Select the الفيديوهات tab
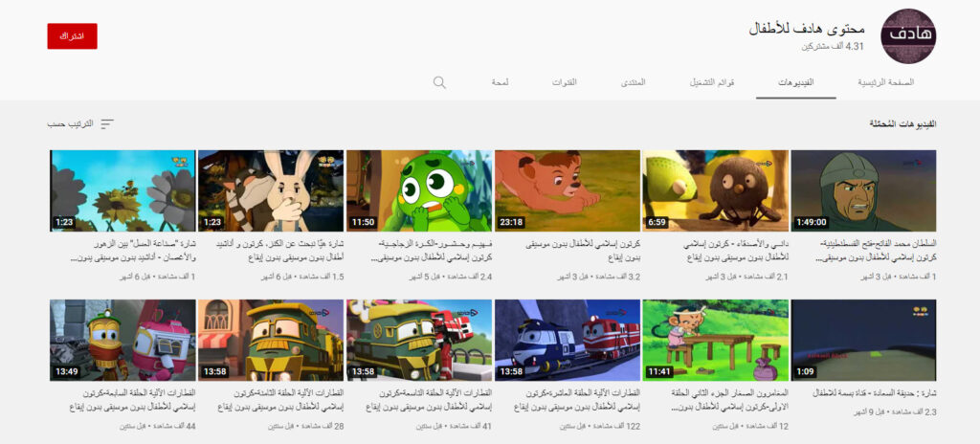The image size is (980, 444). pos(793,82)
